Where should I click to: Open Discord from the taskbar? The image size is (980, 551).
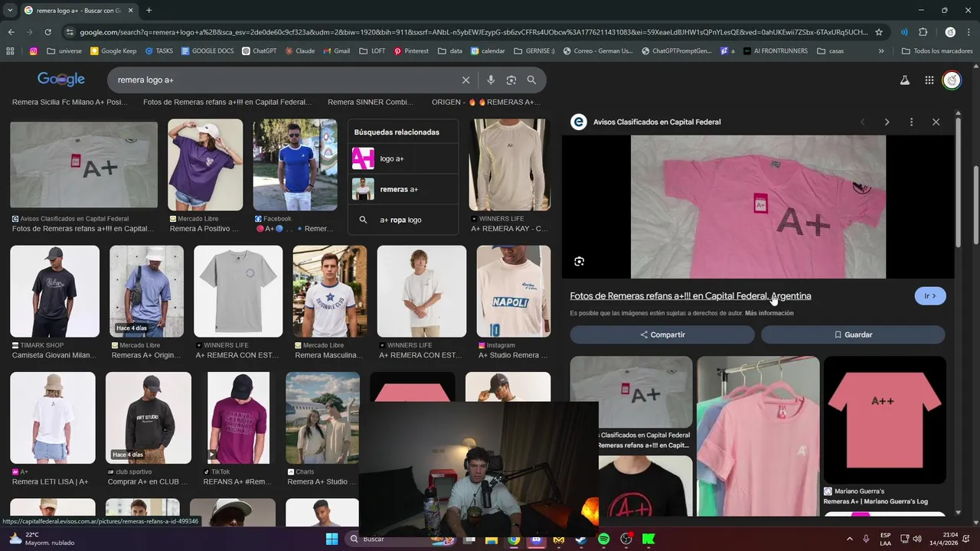click(537, 539)
